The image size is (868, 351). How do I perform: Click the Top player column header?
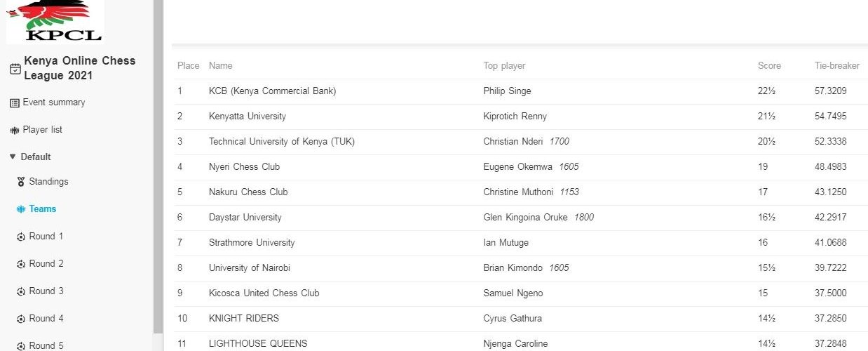tap(504, 66)
